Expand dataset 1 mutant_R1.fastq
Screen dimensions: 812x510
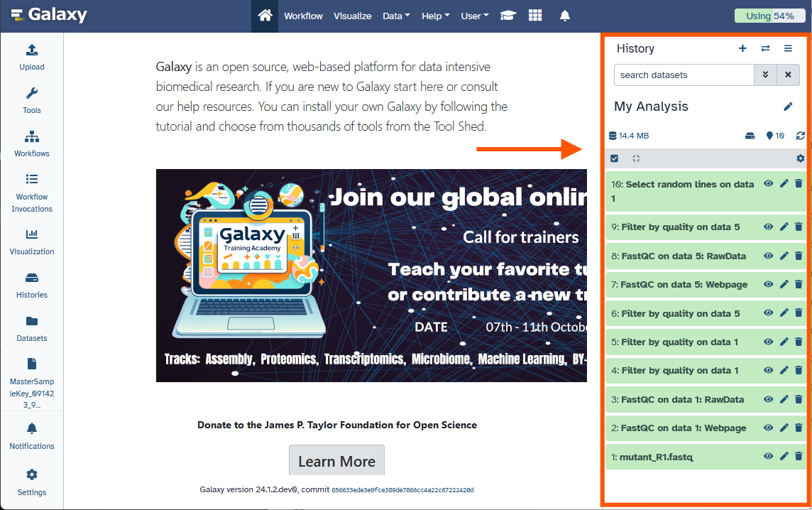point(652,457)
